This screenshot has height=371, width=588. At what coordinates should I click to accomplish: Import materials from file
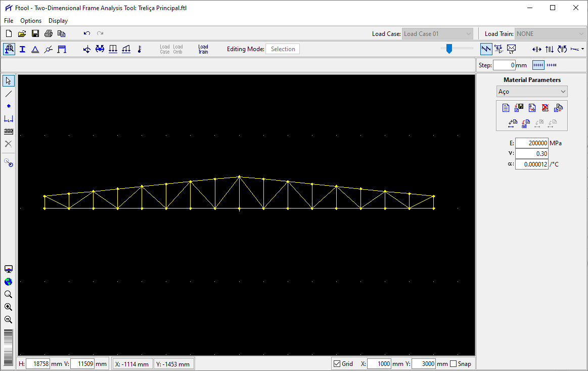[519, 108]
